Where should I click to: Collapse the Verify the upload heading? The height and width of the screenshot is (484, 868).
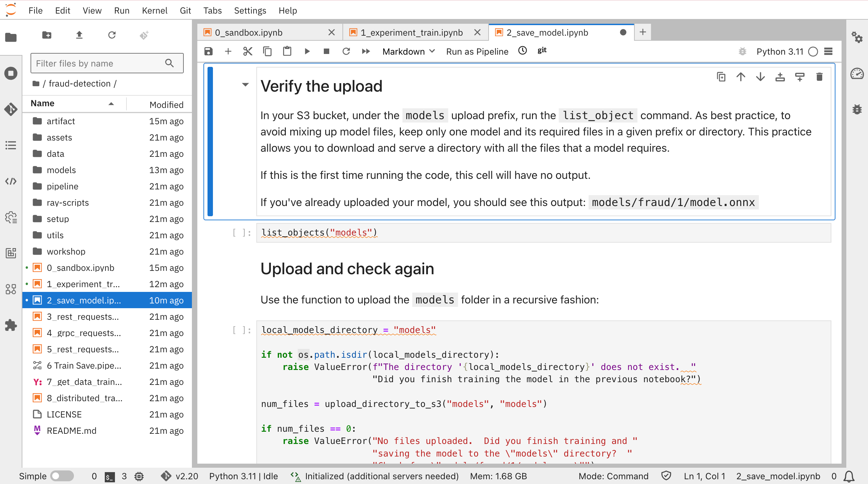click(x=245, y=85)
